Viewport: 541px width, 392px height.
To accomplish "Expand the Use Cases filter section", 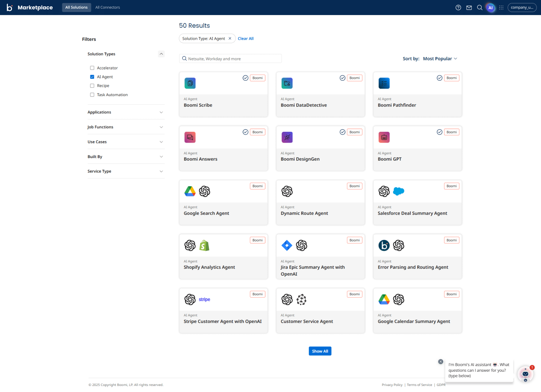I will point(126,142).
